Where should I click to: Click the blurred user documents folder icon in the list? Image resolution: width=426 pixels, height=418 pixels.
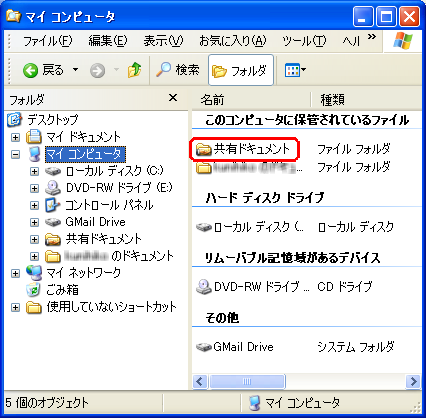pyautogui.click(x=204, y=168)
